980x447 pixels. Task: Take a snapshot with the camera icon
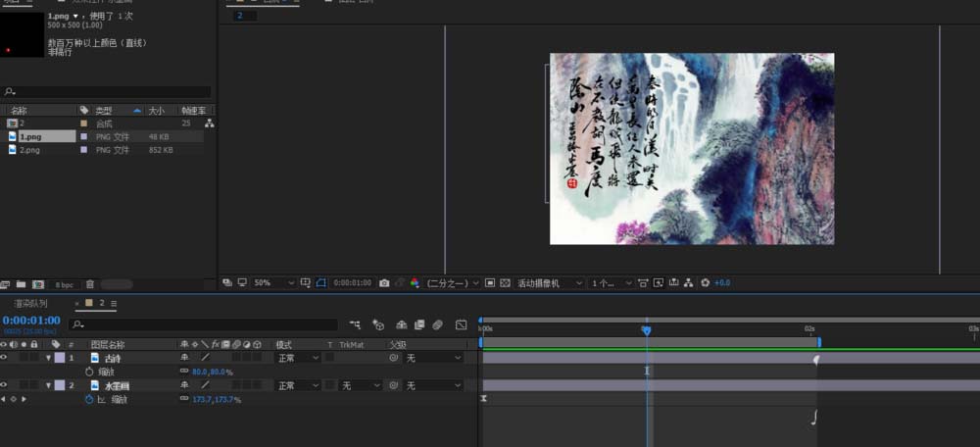[x=384, y=282]
